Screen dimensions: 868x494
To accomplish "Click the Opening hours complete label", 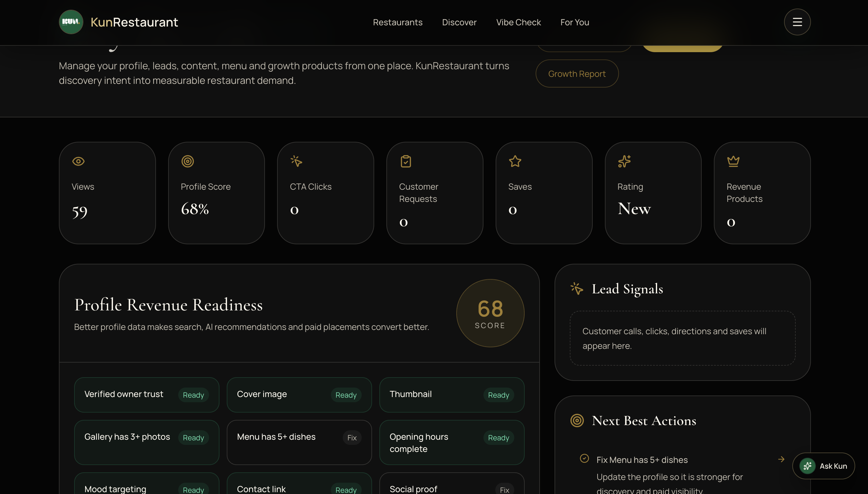I will coord(419,443).
